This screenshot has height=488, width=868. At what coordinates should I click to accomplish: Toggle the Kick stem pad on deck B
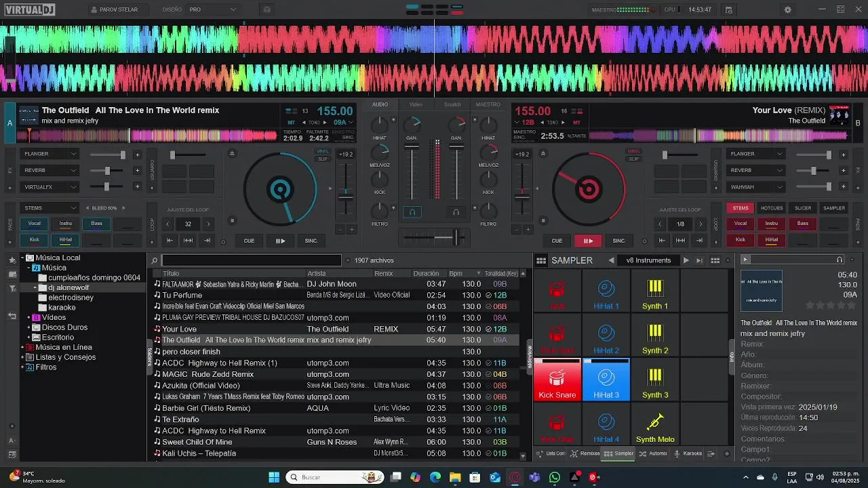[x=741, y=239]
